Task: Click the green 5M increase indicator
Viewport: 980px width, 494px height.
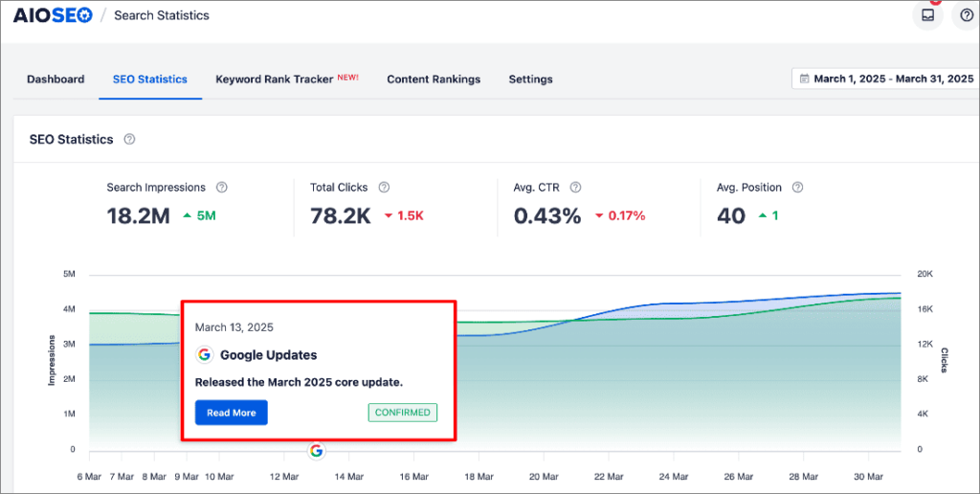Action: click(199, 215)
